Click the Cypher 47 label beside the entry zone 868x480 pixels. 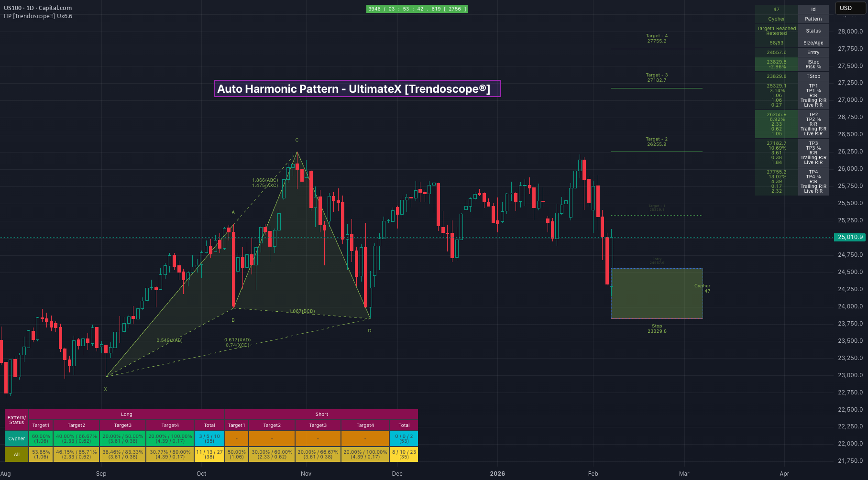702,288
